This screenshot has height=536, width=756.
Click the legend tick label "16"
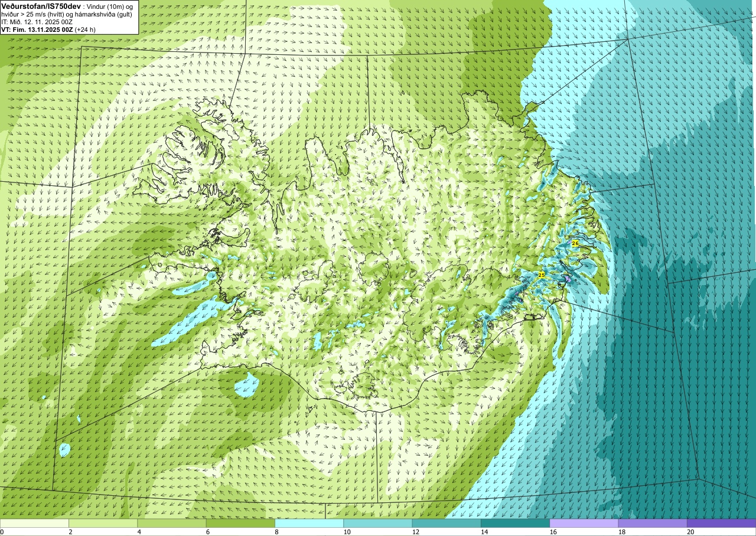coord(552,532)
